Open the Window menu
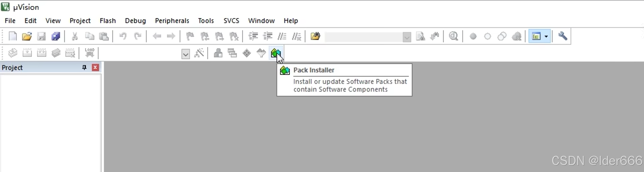This screenshot has width=644, height=172. 261,21
